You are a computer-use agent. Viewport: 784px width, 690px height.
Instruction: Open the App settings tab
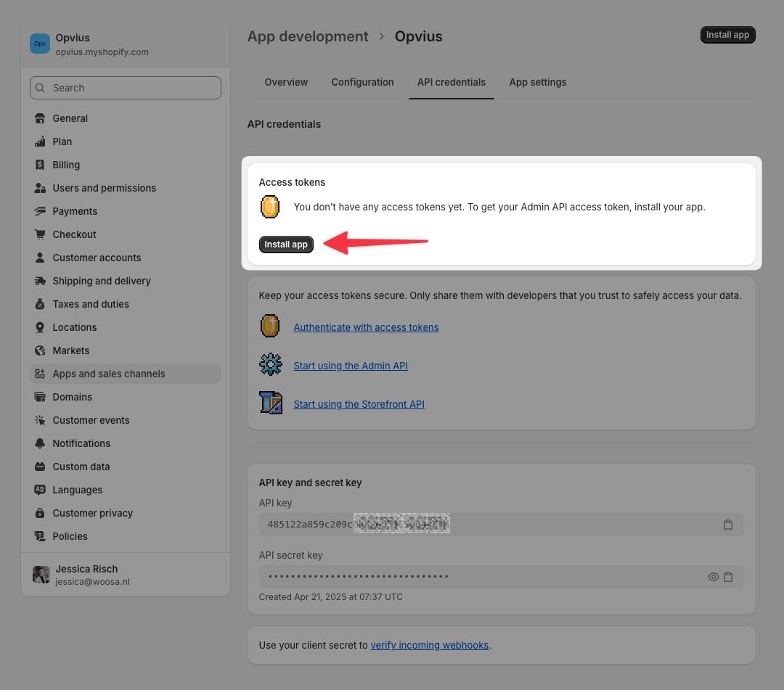tap(538, 83)
